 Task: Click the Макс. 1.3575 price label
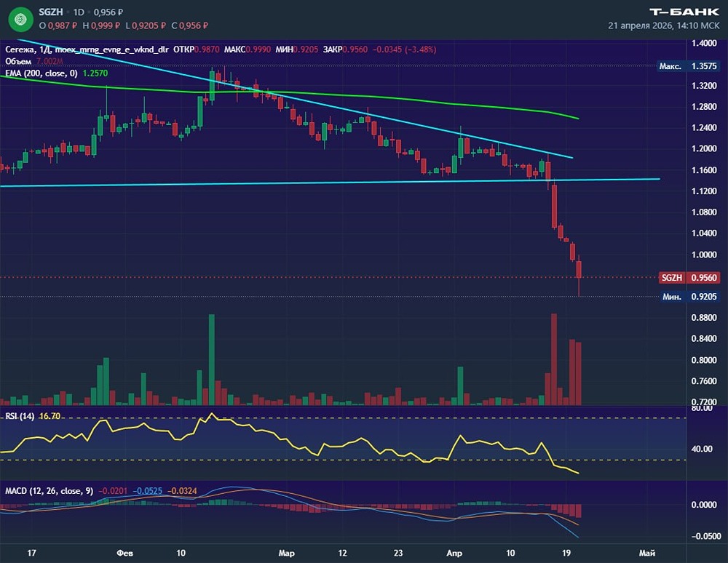click(688, 66)
